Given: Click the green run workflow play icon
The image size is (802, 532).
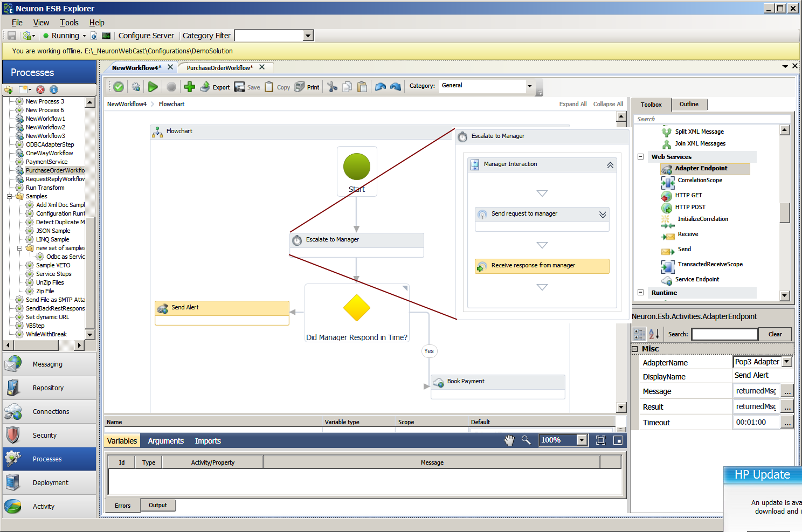Looking at the screenshot, I should [x=153, y=87].
